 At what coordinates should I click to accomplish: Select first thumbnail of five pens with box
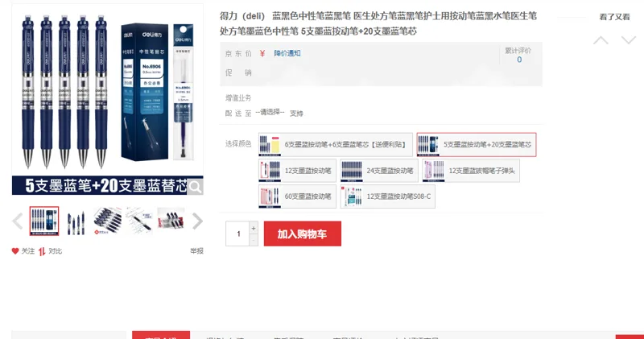[x=44, y=221]
